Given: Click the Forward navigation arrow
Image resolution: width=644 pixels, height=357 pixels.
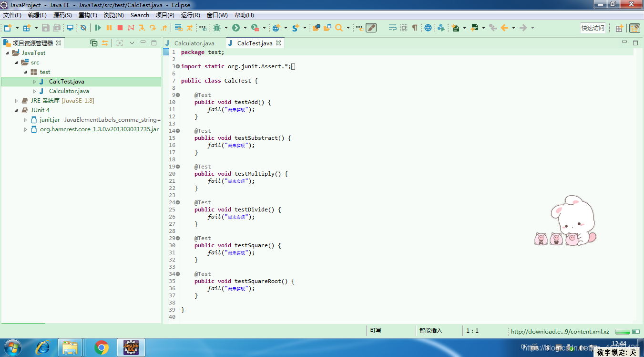Looking at the screenshot, I should 523,28.
